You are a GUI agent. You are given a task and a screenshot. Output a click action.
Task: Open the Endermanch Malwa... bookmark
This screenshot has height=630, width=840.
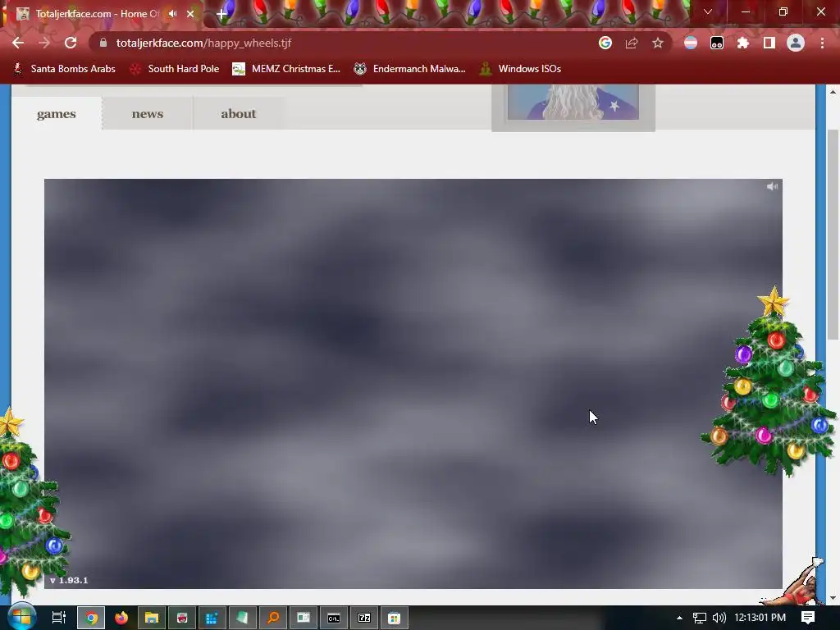tap(410, 69)
